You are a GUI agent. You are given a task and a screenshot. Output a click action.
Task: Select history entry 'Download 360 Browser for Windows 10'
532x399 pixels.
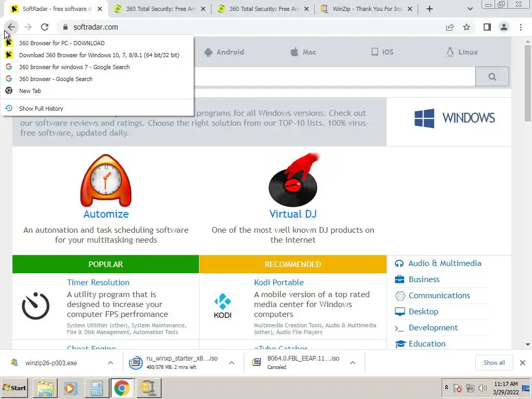coord(97,55)
